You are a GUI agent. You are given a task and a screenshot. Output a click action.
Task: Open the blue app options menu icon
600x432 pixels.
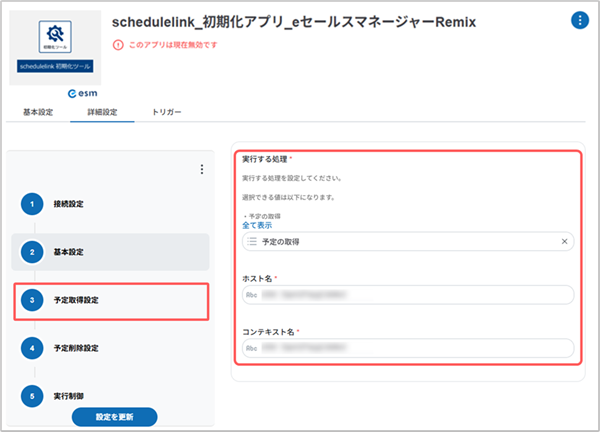579,20
